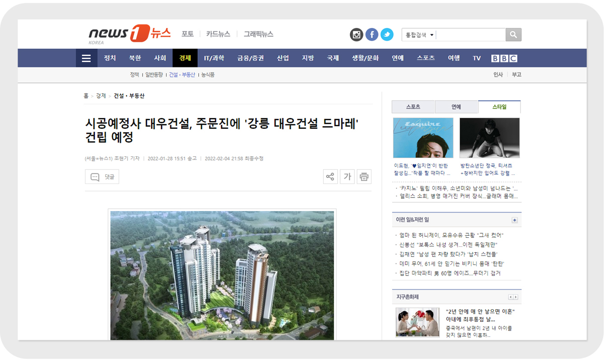The image size is (604, 364).
Task: Open the 집단 마약파티 headline
Action: click(x=449, y=274)
